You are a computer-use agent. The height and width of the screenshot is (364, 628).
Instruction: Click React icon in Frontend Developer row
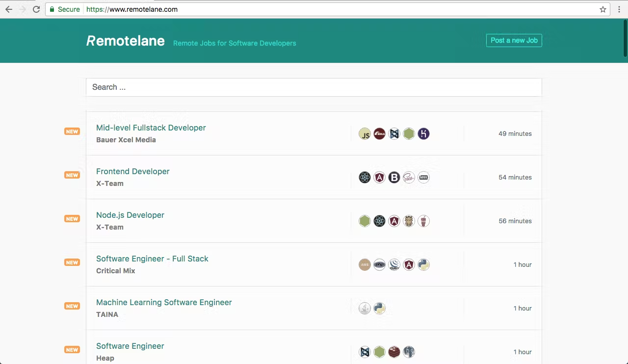click(x=365, y=177)
